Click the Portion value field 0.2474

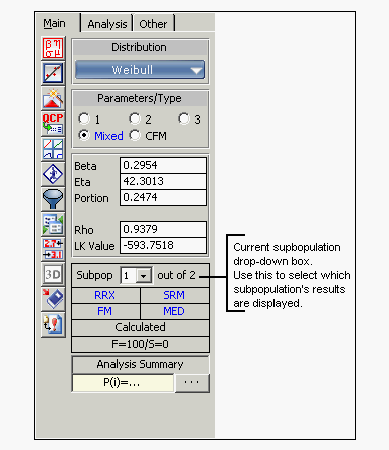point(163,197)
